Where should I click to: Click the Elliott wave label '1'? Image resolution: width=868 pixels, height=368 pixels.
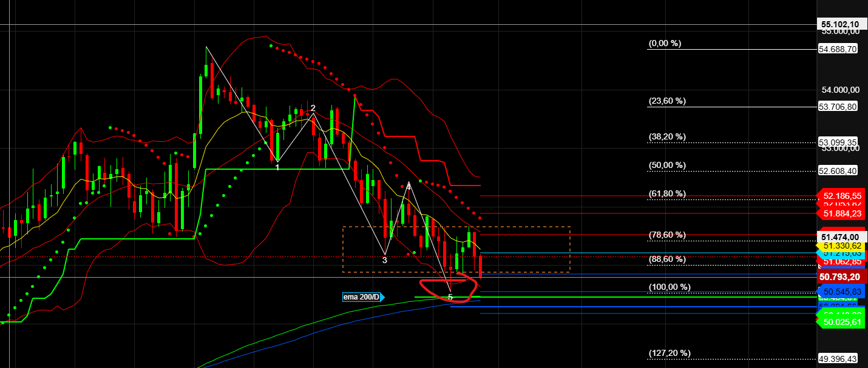click(x=277, y=167)
